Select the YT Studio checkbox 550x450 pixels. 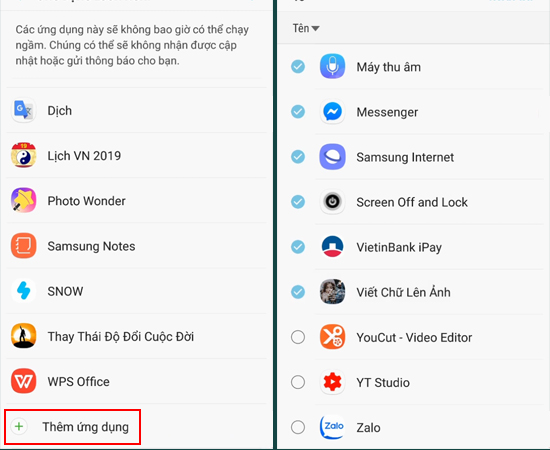298,382
